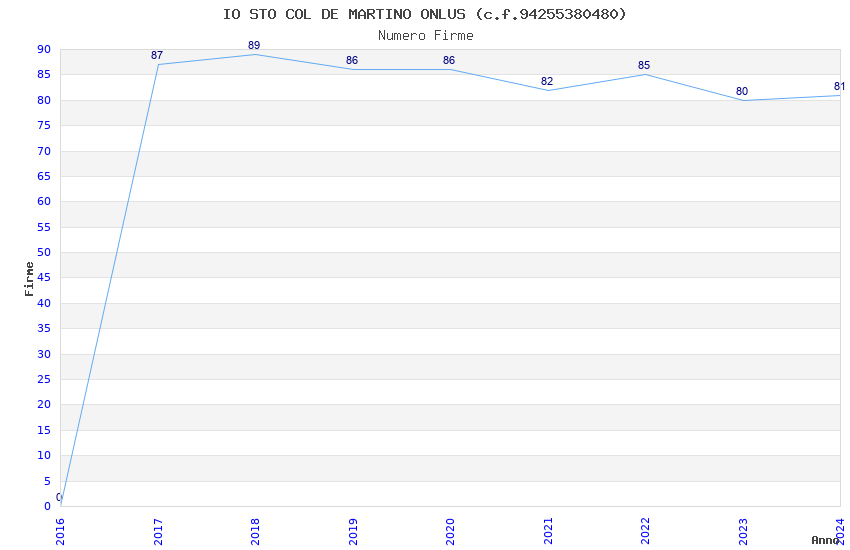
Task: Click y-axis tick value 90
Action: (44, 49)
